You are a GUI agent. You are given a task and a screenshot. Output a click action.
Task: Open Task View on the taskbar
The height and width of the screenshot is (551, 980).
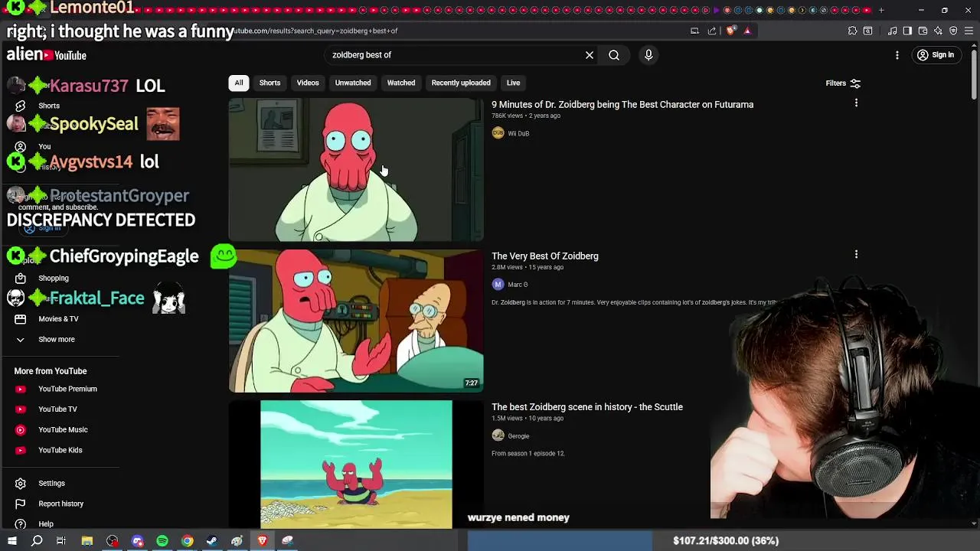pos(61,541)
